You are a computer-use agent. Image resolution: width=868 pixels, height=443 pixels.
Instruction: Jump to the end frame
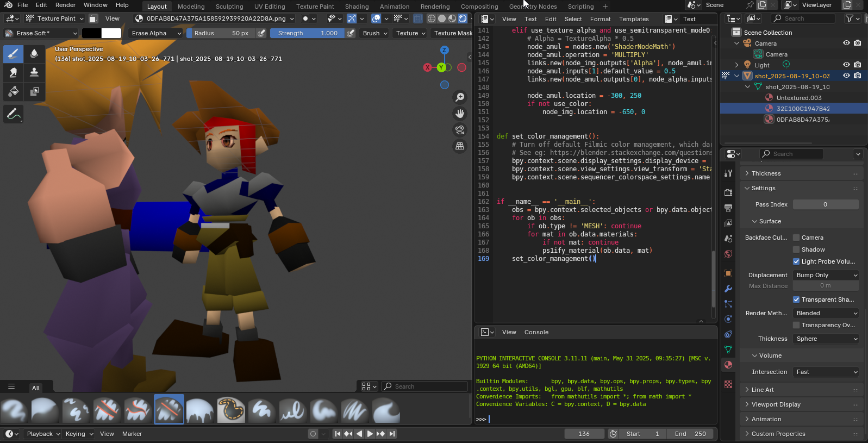(x=392, y=434)
